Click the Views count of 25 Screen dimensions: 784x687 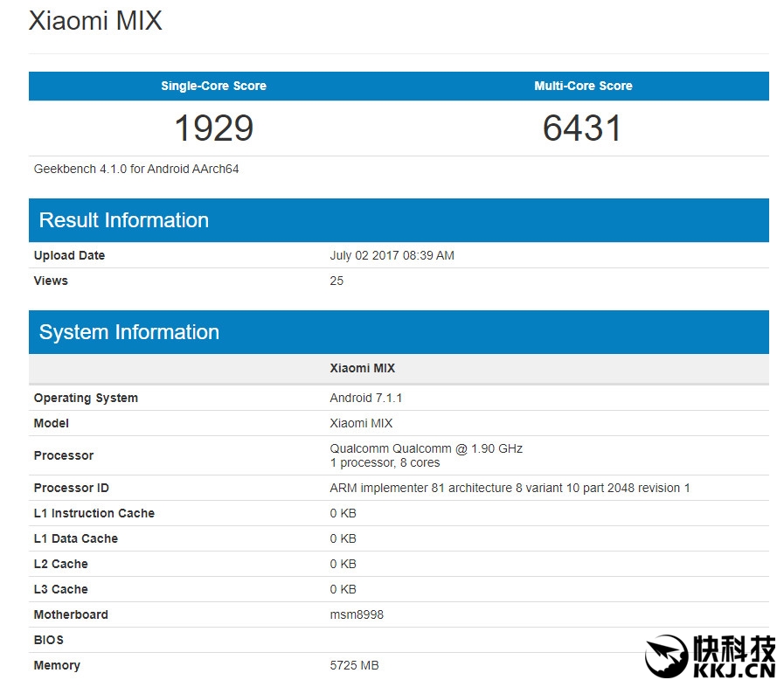336,281
